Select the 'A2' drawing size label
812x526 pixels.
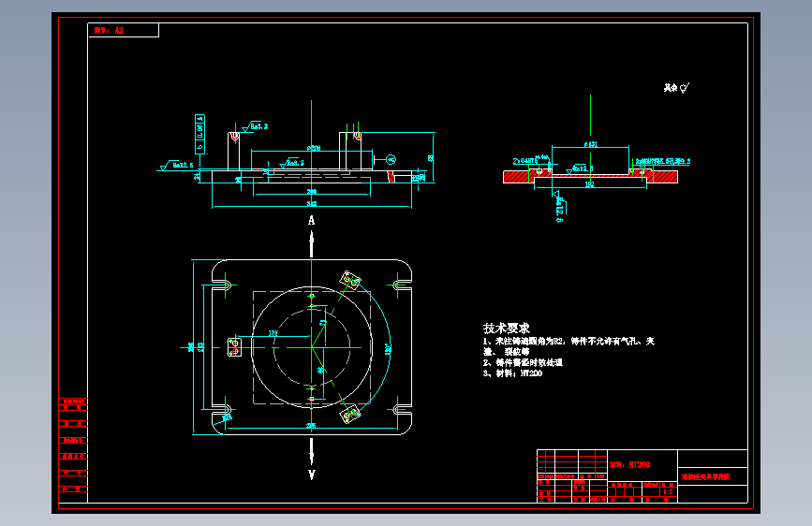click(119, 31)
